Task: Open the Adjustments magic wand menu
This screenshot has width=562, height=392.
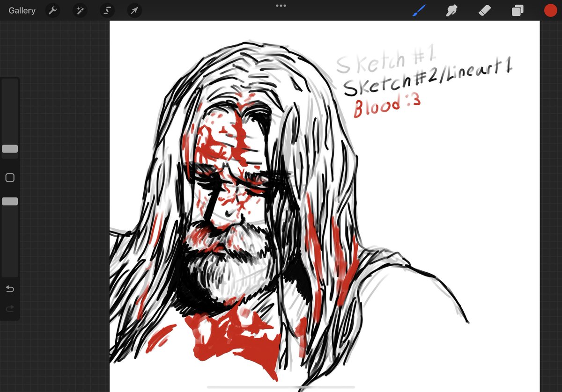Action: [x=80, y=10]
